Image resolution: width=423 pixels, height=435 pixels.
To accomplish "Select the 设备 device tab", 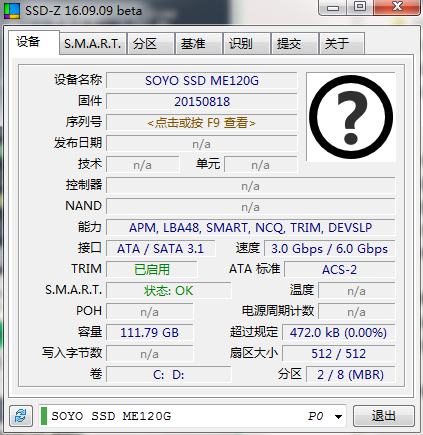I will point(34,42).
